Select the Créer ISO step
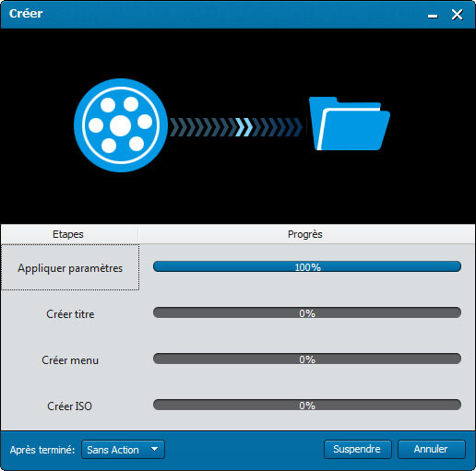 pyautogui.click(x=70, y=406)
